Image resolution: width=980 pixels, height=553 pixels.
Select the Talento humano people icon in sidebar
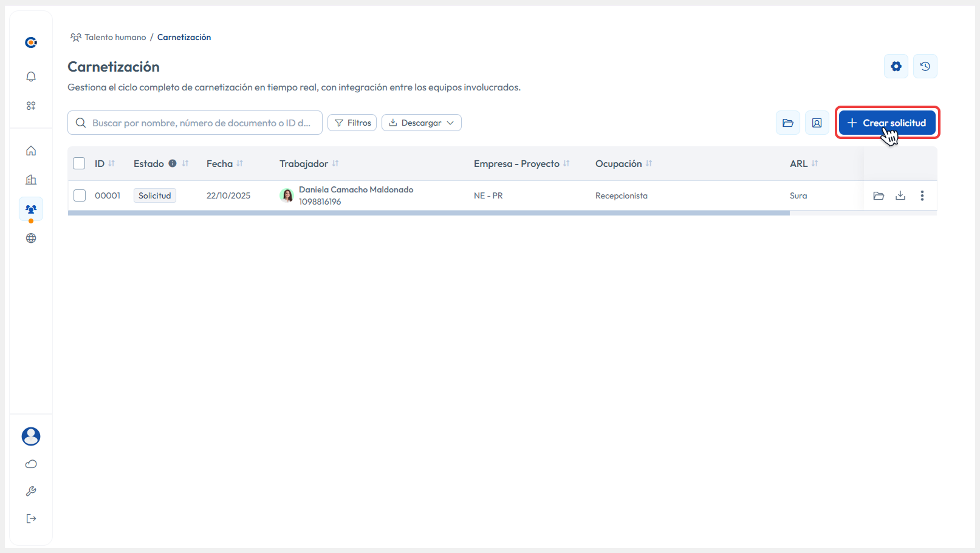30,209
